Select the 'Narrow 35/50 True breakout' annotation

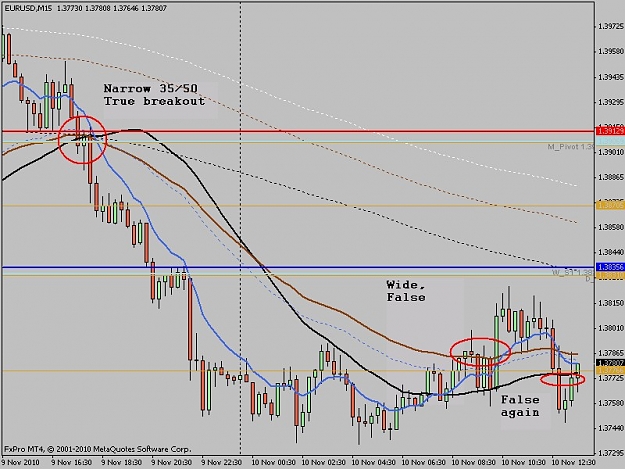point(154,95)
